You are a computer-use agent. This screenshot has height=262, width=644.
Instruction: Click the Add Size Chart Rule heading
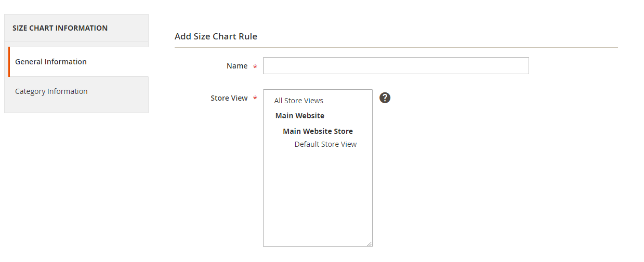(x=216, y=36)
